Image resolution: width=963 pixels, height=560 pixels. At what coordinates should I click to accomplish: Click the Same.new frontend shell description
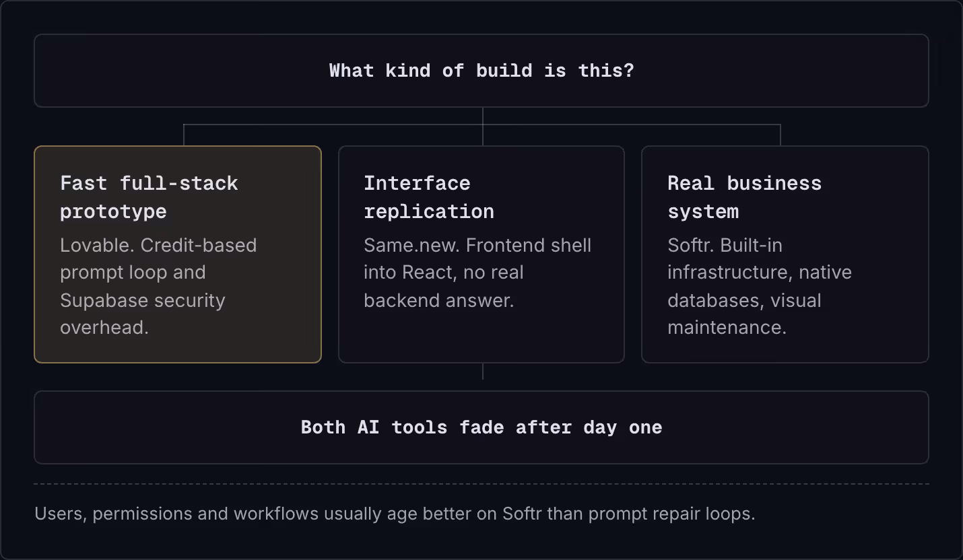coord(477,273)
